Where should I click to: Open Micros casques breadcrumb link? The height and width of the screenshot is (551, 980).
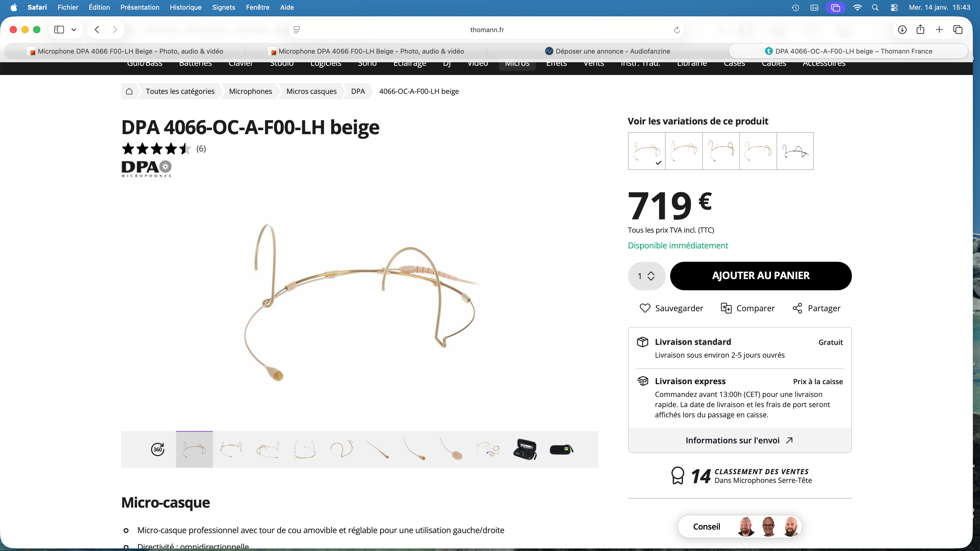point(311,91)
